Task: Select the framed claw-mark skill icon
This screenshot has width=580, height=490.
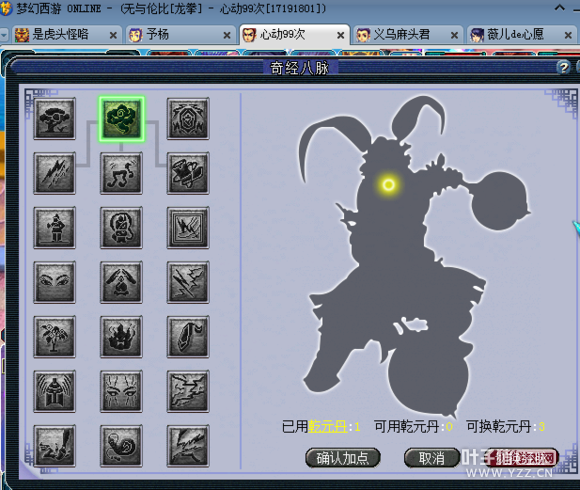Action: pos(188,227)
